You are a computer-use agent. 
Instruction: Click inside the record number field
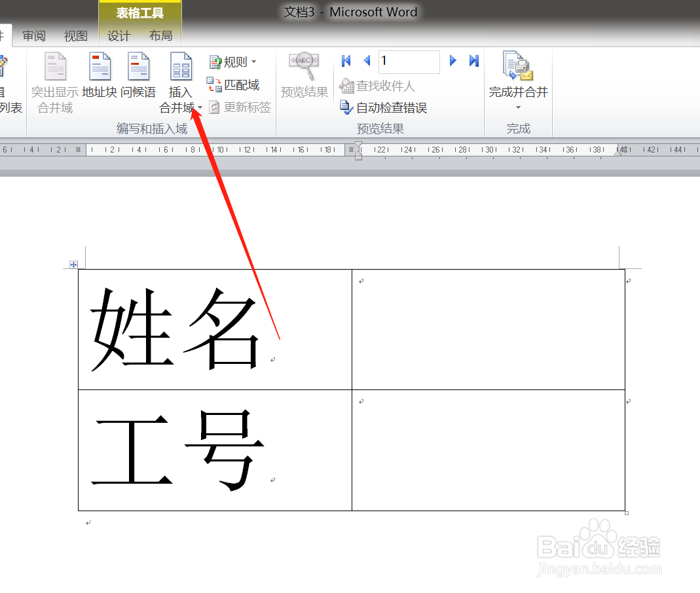click(x=409, y=62)
